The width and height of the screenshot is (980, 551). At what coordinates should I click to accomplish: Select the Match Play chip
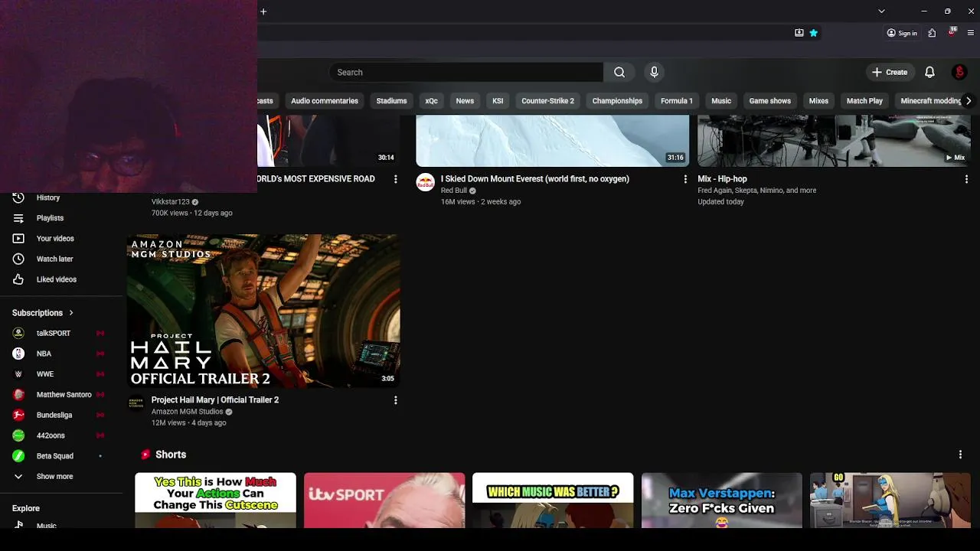tap(864, 101)
